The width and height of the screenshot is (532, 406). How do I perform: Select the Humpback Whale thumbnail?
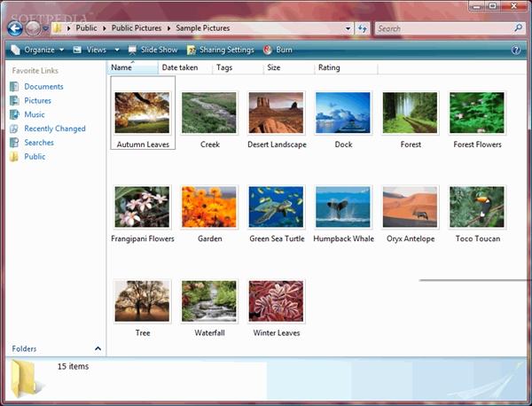343,207
